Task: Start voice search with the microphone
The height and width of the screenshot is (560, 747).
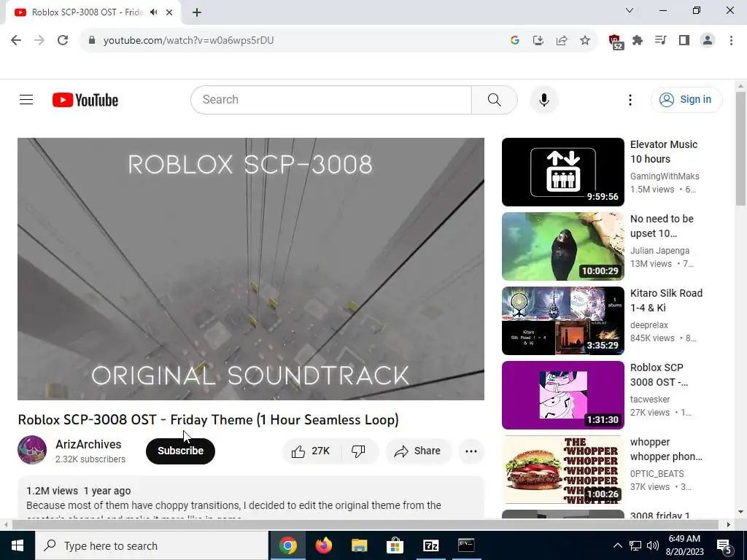Action: point(544,99)
